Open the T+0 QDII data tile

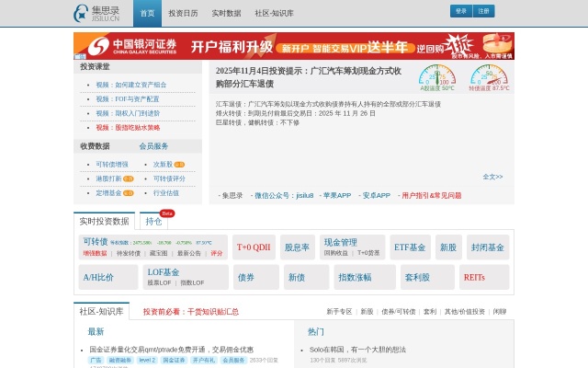pos(254,247)
